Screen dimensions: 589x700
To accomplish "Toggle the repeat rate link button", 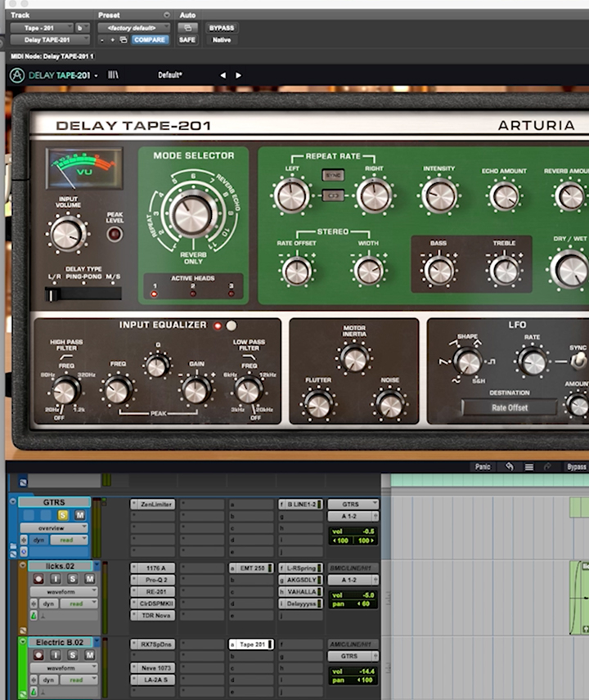I will [x=333, y=195].
